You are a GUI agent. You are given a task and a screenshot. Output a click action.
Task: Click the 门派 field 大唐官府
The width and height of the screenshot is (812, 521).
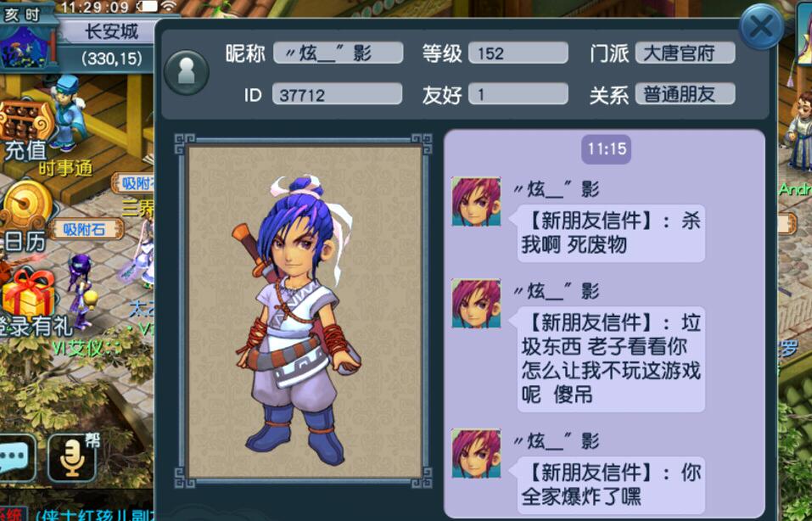click(685, 53)
